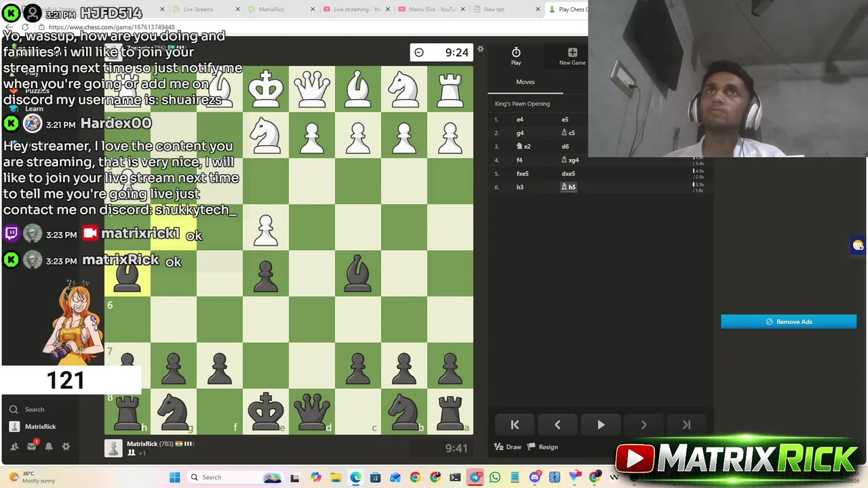Image resolution: width=868 pixels, height=488 pixels.
Task: Select the black knight on b8
Action: click(x=404, y=411)
